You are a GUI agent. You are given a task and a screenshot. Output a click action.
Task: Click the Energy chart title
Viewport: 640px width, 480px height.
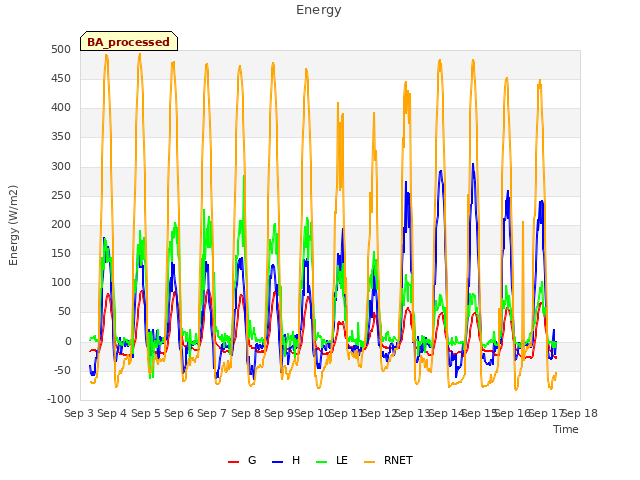pyautogui.click(x=319, y=10)
